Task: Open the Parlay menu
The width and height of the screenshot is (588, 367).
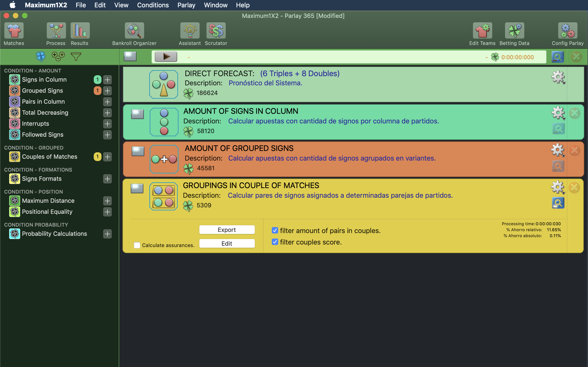Action: coord(186,5)
